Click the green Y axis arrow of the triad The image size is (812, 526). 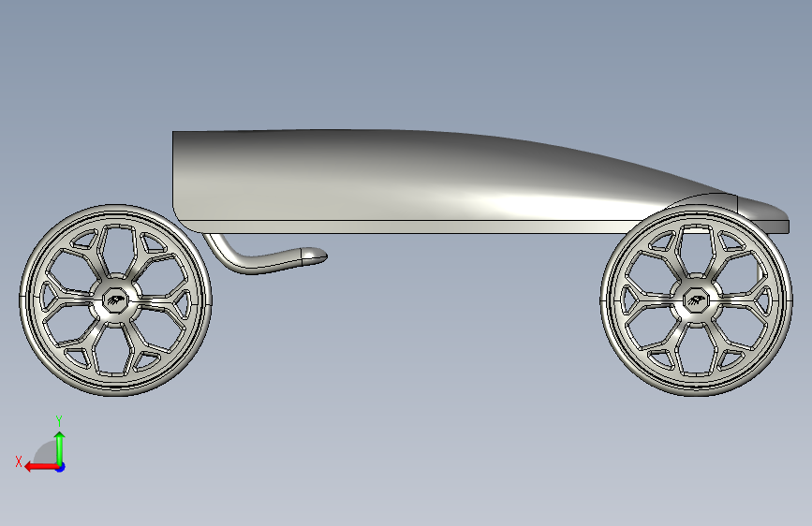(60, 447)
